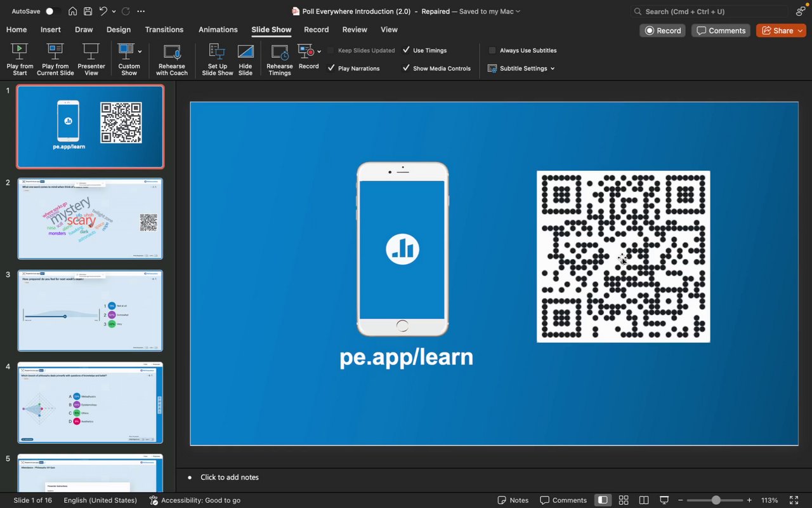Switch to Normal view icon
812x508 pixels.
coord(603,500)
